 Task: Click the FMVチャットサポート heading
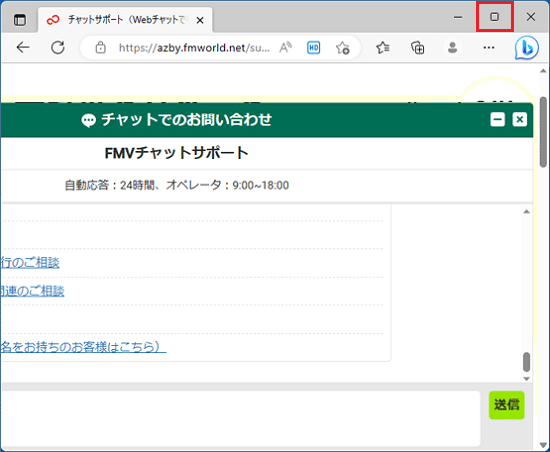(176, 153)
